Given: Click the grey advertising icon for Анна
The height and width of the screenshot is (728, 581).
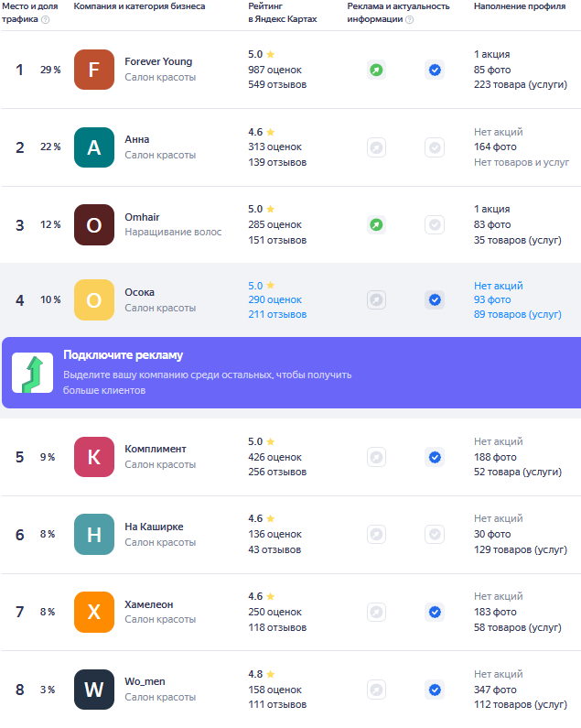Looking at the screenshot, I should [x=376, y=147].
